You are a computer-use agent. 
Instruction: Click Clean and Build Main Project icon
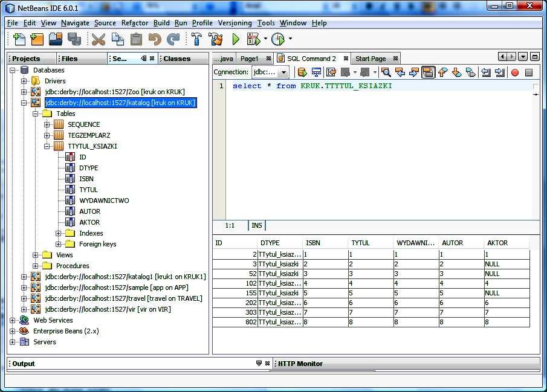point(216,39)
